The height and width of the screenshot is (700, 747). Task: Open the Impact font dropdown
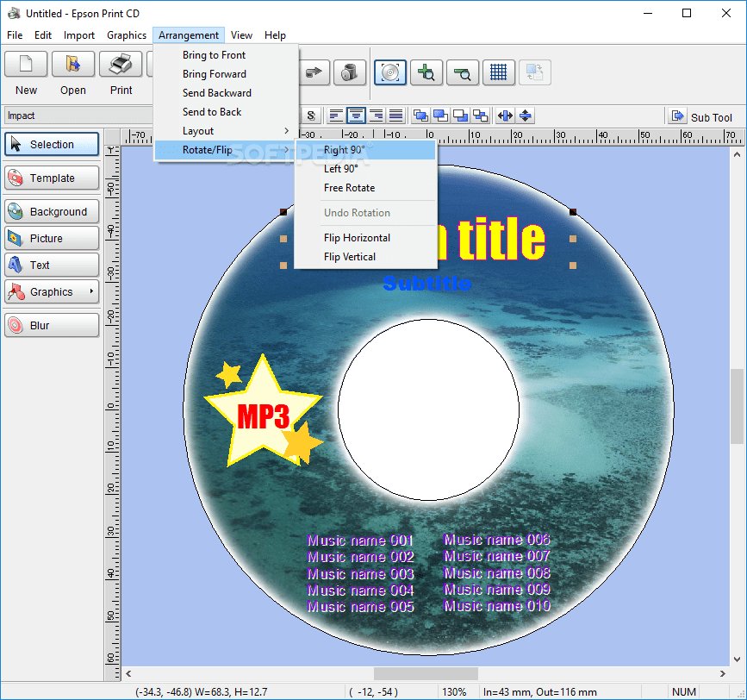click(78, 116)
